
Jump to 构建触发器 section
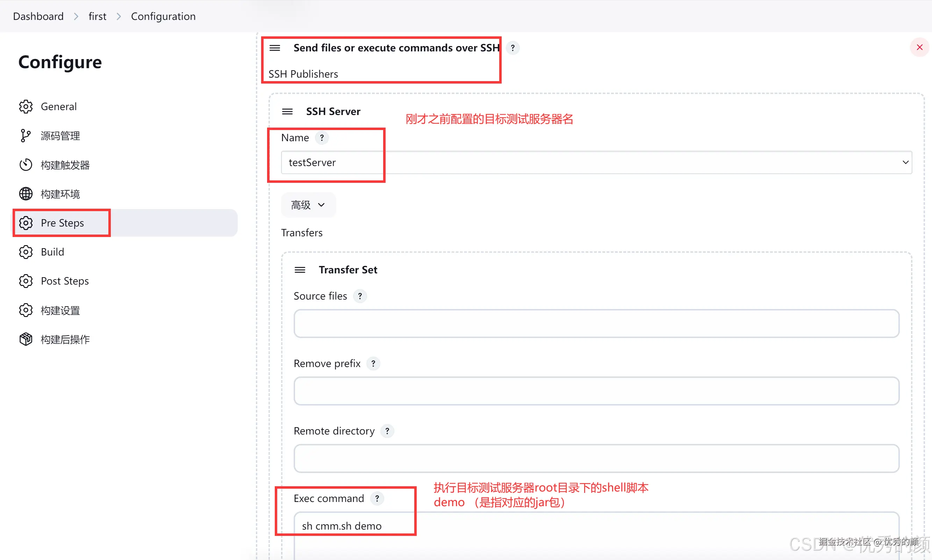[65, 165]
